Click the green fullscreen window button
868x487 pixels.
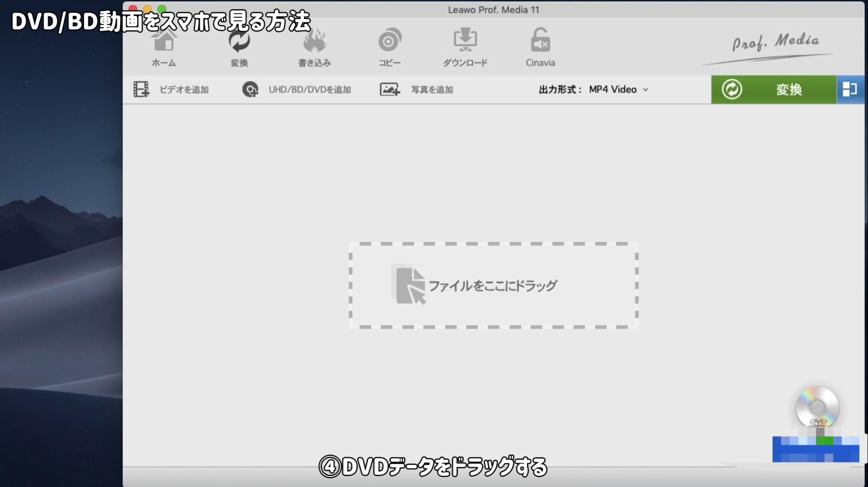point(162,9)
